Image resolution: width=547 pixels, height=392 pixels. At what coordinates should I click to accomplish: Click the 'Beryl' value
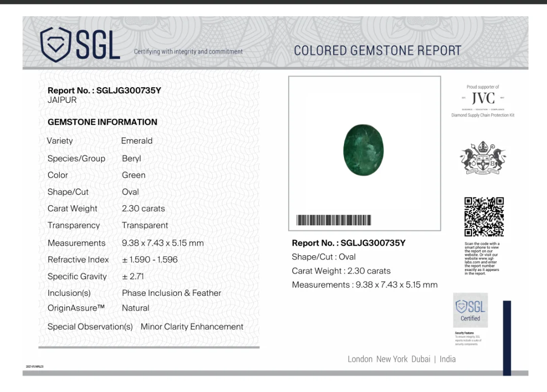pyautogui.click(x=132, y=159)
